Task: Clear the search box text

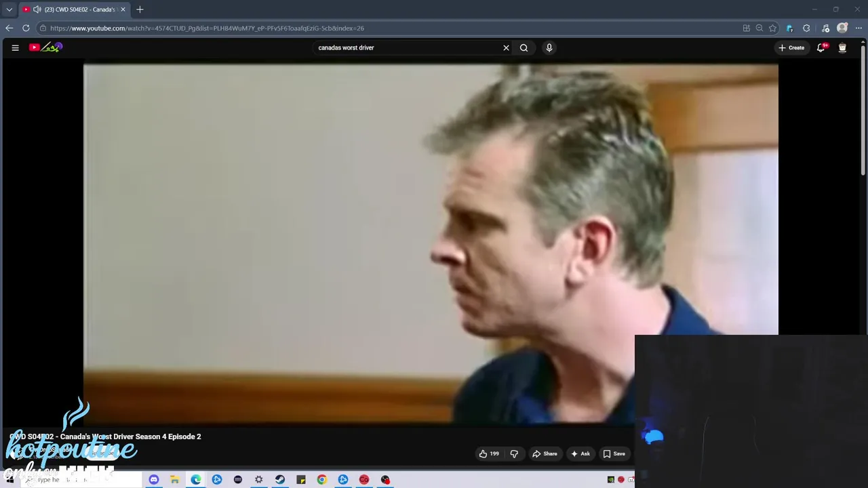Action: [506, 47]
